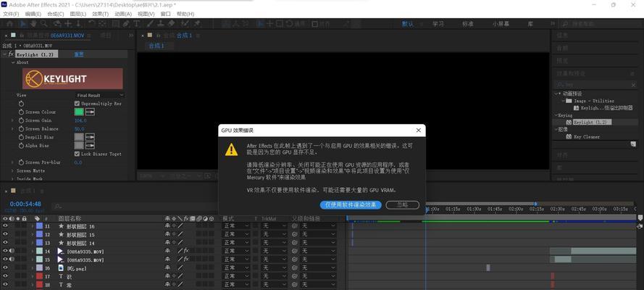
Task: Toggle Lock Biases Together checkbox
Action: tap(77, 154)
